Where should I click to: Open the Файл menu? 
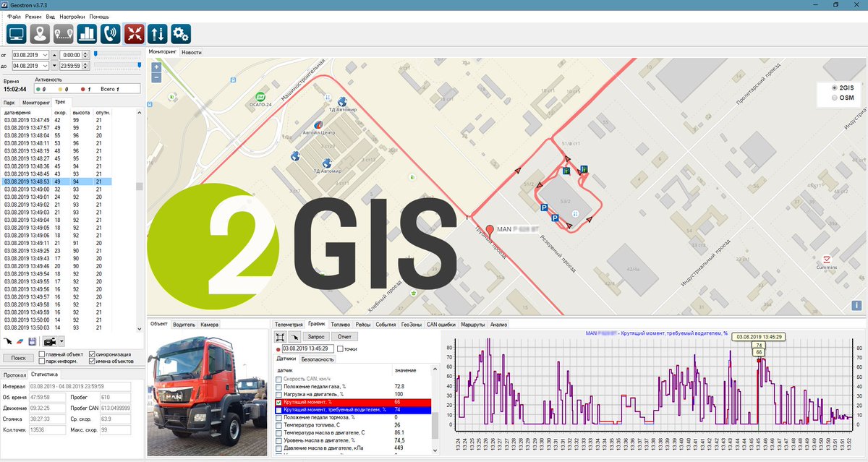coord(14,16)
